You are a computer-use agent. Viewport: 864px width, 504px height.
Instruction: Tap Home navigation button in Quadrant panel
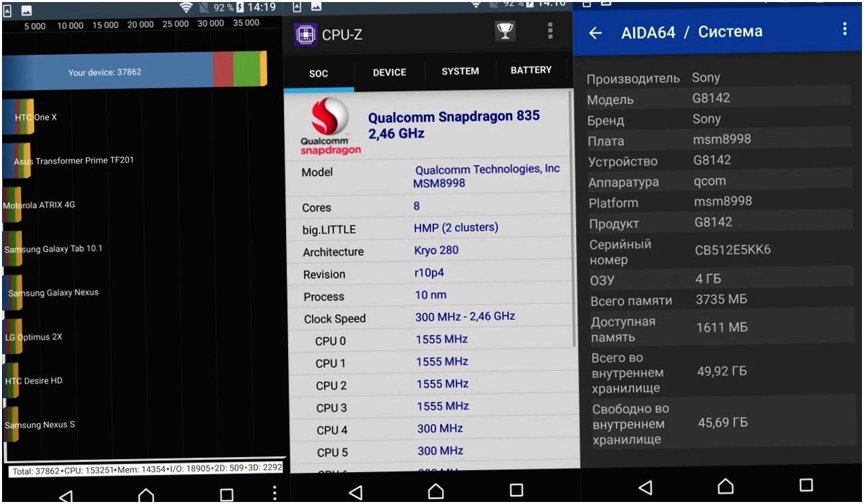pyautogui.click(x=145, y=495)
